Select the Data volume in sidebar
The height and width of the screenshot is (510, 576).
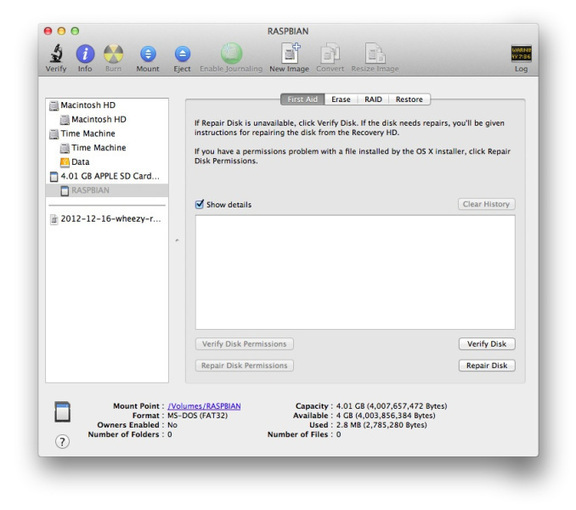pos(107,162)
